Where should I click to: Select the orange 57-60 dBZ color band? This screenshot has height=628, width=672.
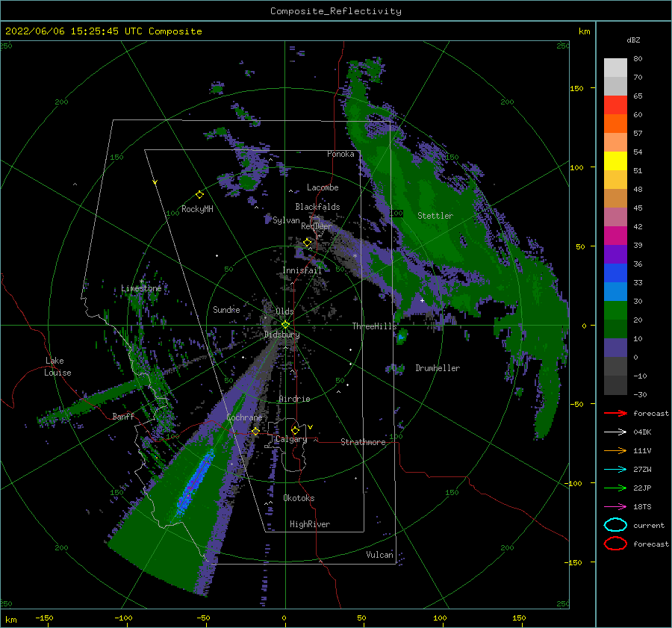point(615,124)
